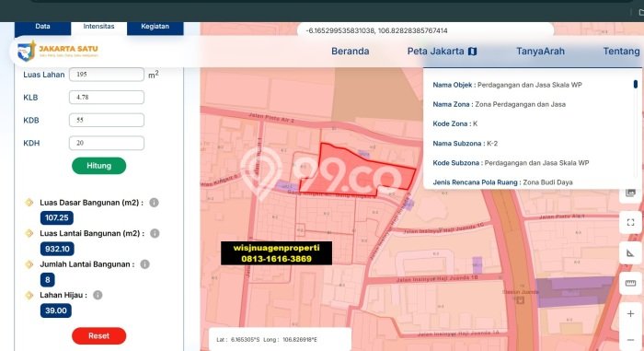
Task: Toggle fullscreen map view
Action: pos(630,223)
